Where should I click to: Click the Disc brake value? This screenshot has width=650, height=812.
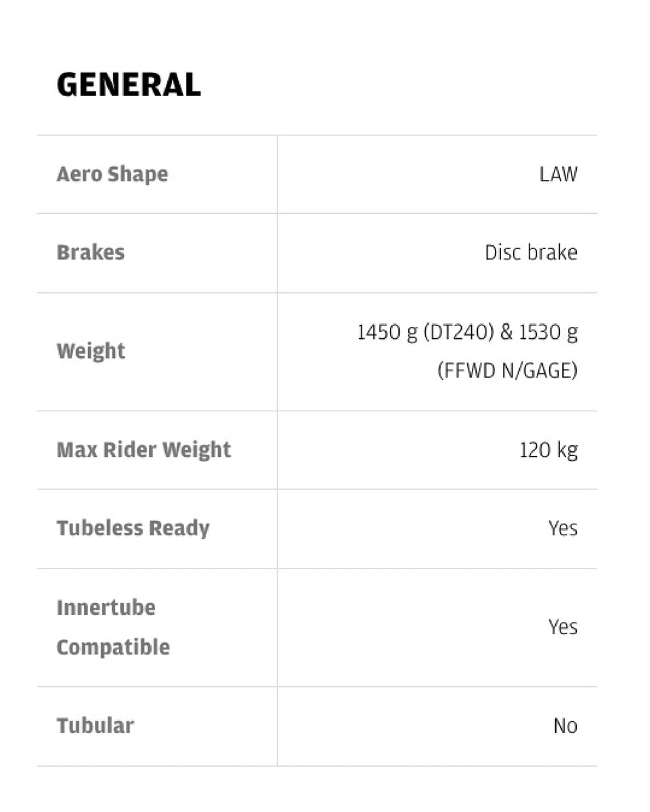532,253
